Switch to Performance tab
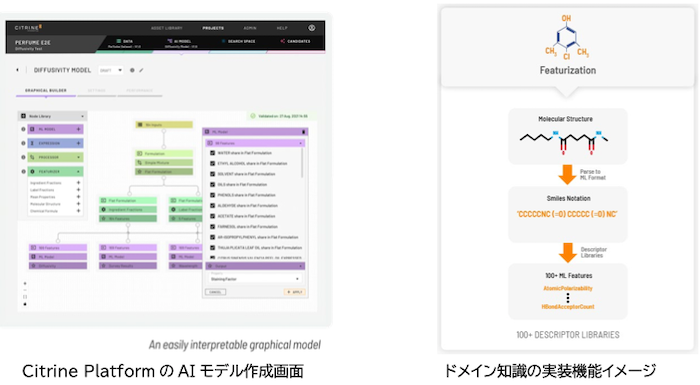This screenshot has height=385, width=700. [139, 90]
